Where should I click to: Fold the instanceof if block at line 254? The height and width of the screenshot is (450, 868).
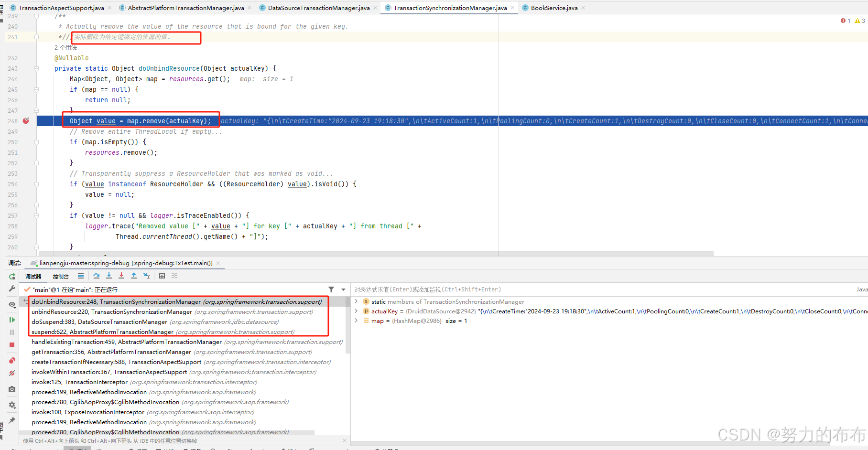point(36,184)
